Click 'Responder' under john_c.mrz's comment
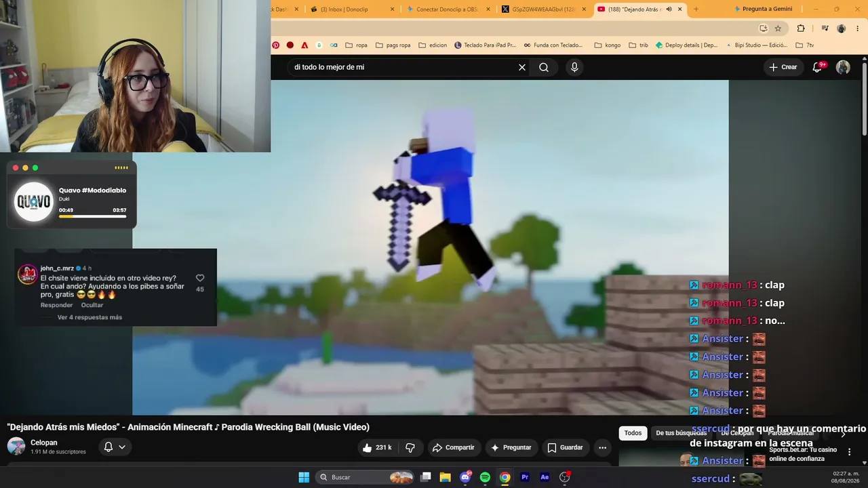 (x=56, y=305)
